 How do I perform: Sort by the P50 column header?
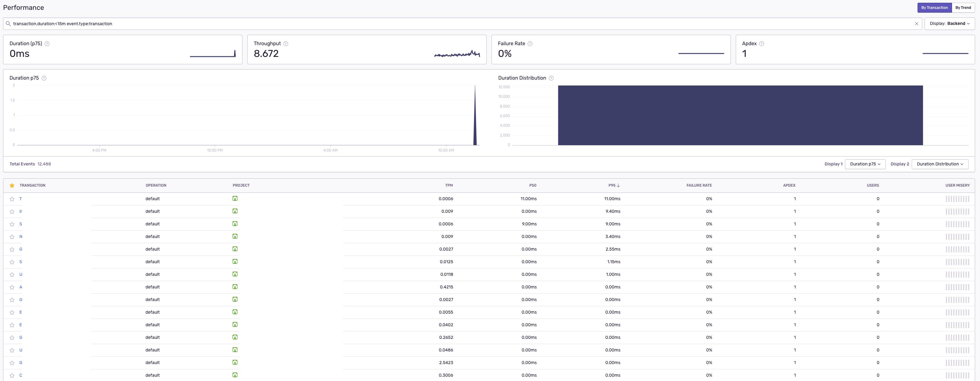click(533, 185)
